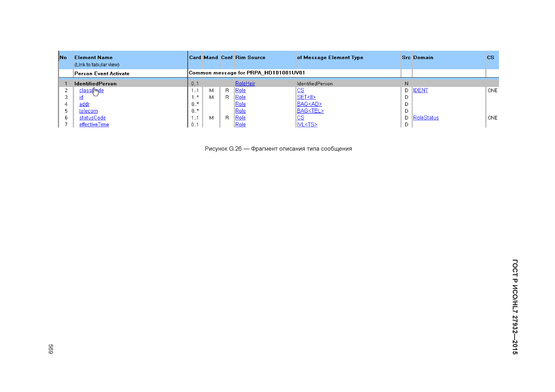Screen dimensions: 555x392
Task: Click Role link in effectiveTime row
Action: pos(240,125)
